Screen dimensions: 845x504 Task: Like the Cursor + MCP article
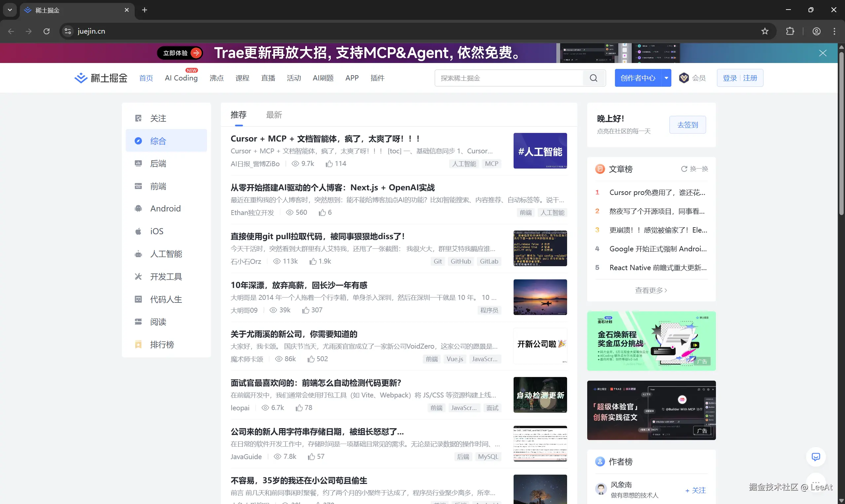(329, 164)
